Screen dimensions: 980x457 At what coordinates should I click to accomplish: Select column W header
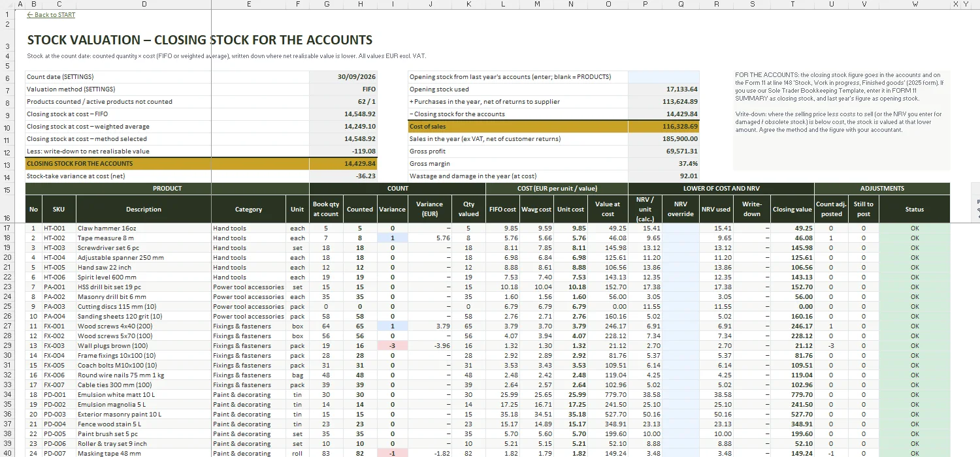[915, 4]
